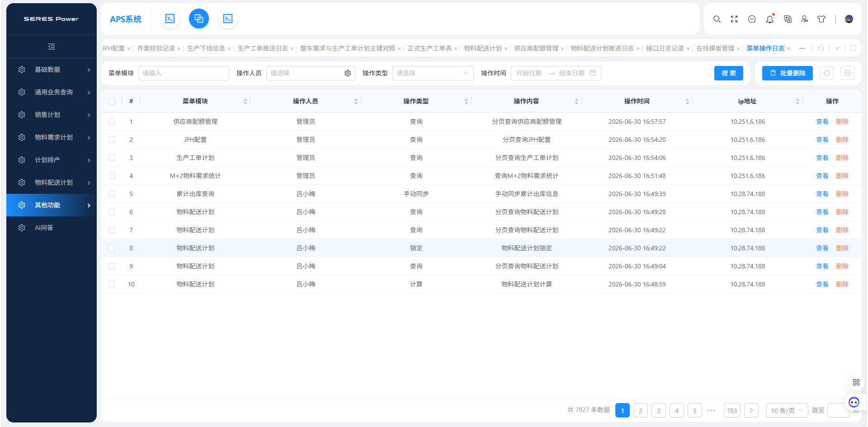Select 其他功能 sidebar item
Viewport: 868px width, 427px height.
[x=52, y=205]
